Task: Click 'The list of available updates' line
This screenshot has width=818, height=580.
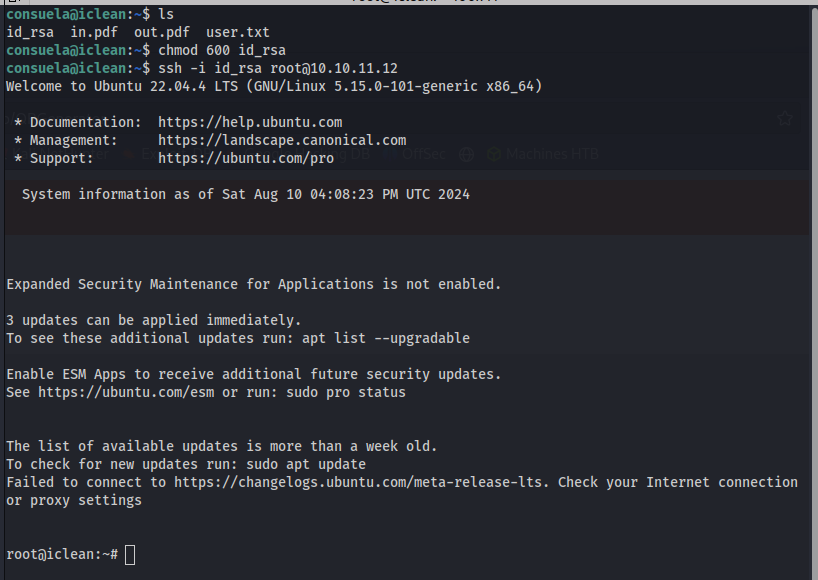Action: click(222, 446)
